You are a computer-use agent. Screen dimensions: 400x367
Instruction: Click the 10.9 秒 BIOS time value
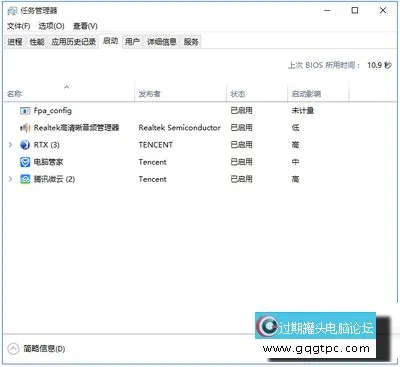tap(379, 65)
